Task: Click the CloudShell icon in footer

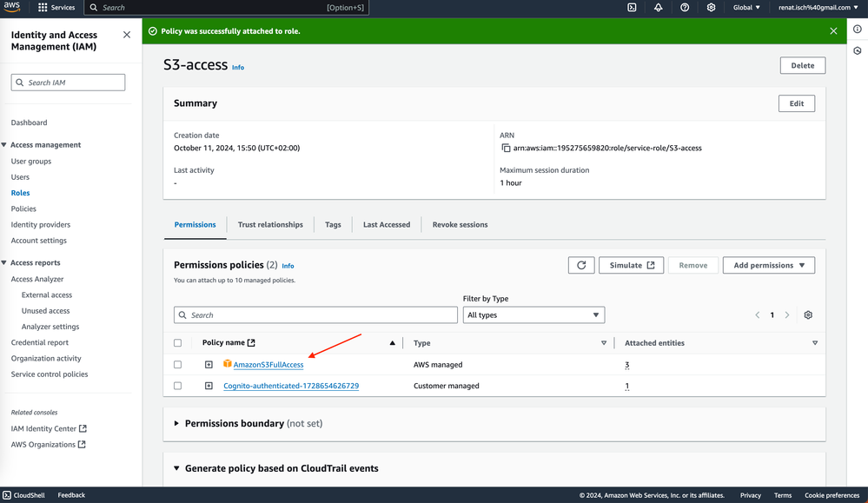Action: 7,495
